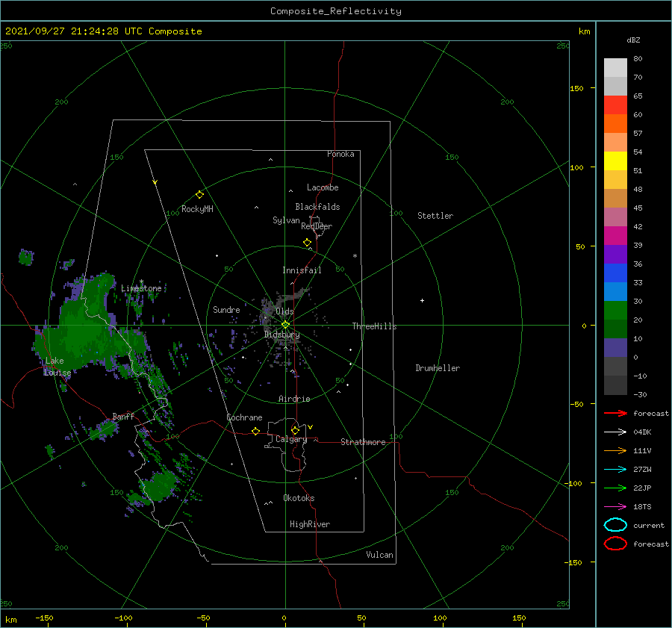The width and height of the screenshot is (672, 628).
Task: Click the 80 dBZ light gray swatch
Action: click(x=615, y=68)
